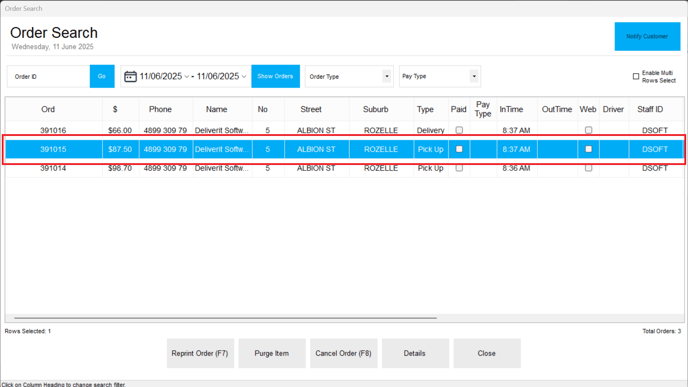Tick the Paid checkbox for order 391015
This screenshot has height=387, width=688.
pos(459,149)
